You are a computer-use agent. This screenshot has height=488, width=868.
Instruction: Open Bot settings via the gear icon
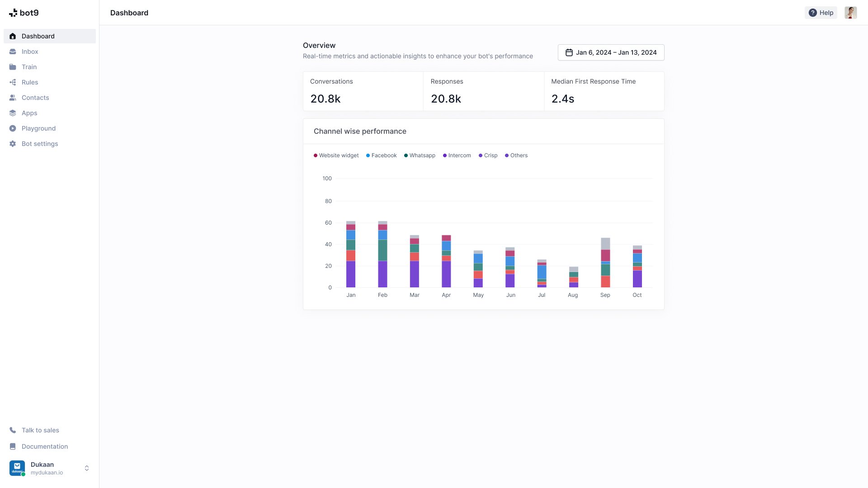(13, 144)
